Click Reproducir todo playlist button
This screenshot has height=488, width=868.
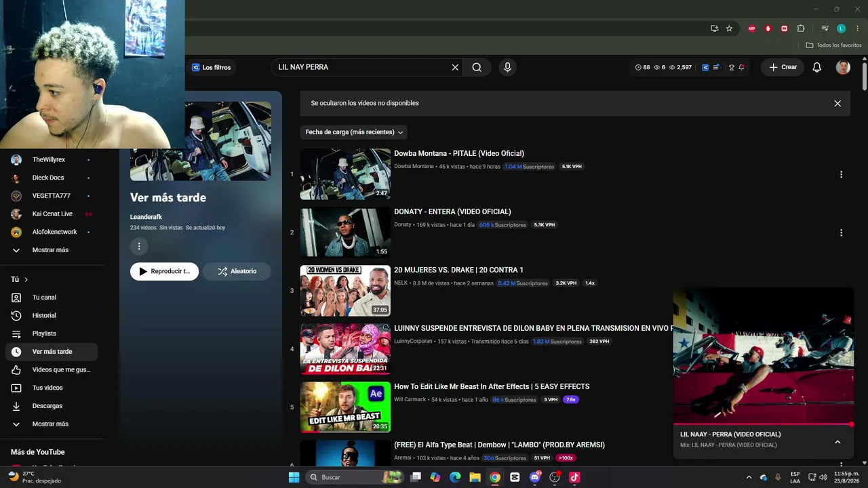[x=165, y=271]
